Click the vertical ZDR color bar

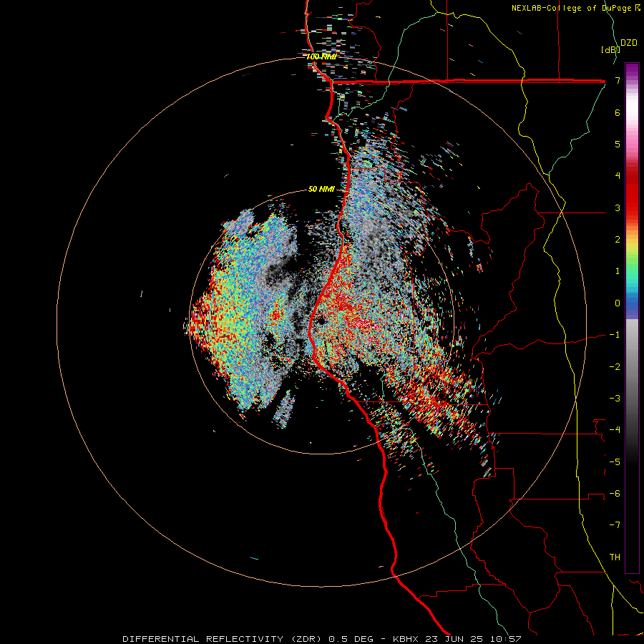(632, 318)
